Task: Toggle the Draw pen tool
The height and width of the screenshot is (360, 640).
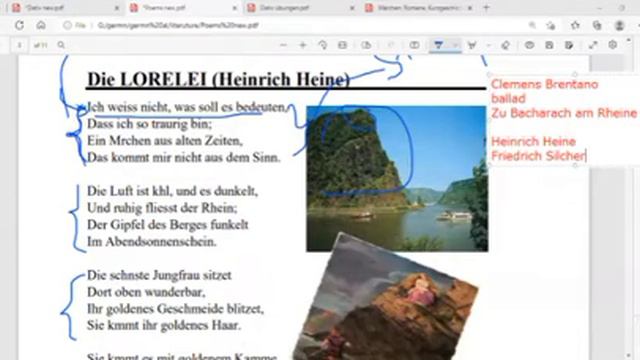Action: pos(439,45)
